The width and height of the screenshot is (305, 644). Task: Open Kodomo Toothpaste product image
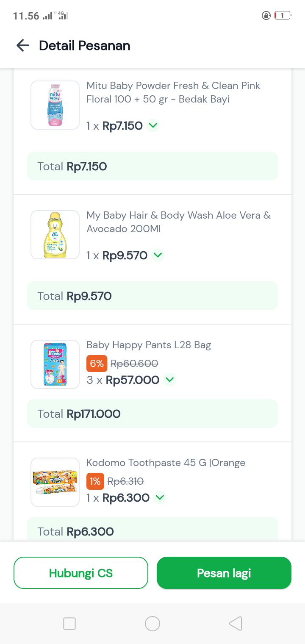(55, 482)
